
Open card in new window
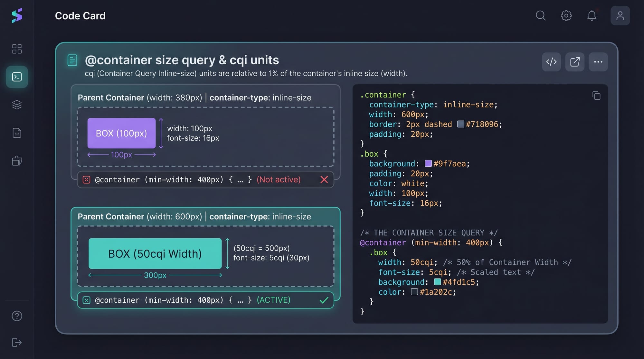click(575, 62)
